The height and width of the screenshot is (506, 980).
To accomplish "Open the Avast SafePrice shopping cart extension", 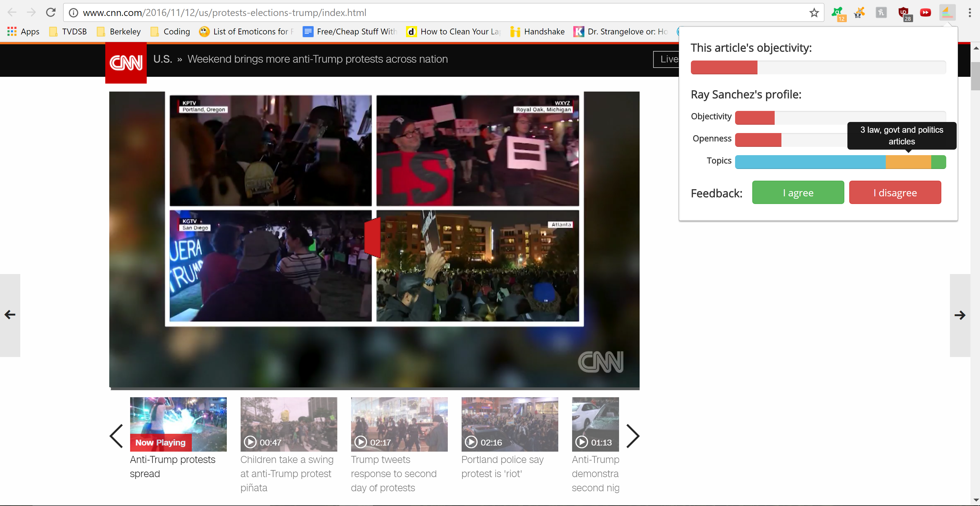I will pyautogui.click(x=859, y=13).
